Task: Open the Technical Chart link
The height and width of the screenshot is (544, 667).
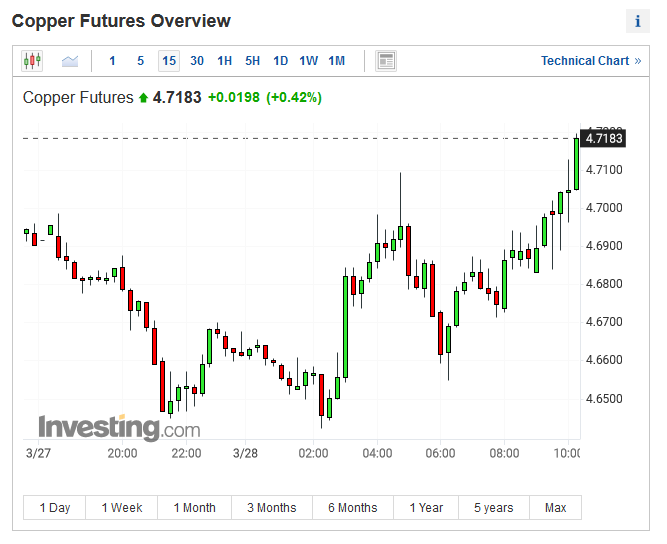Action: click(x=591, y=61)
